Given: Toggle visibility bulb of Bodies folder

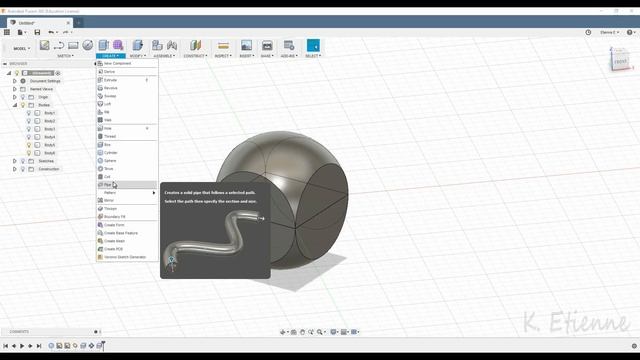Looking at the screenshot, I should [23, 105].
